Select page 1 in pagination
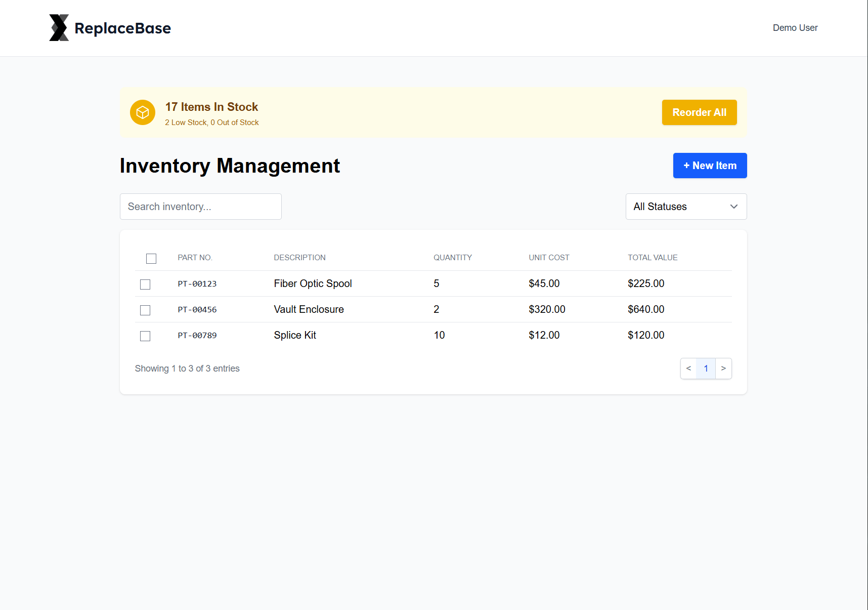868x610 pixels. coord(706,369)
